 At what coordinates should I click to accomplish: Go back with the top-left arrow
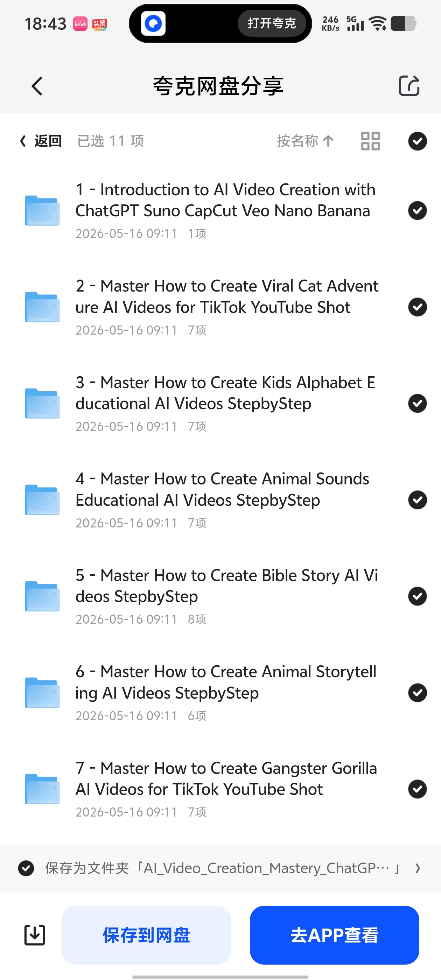(x=37, y=86)
